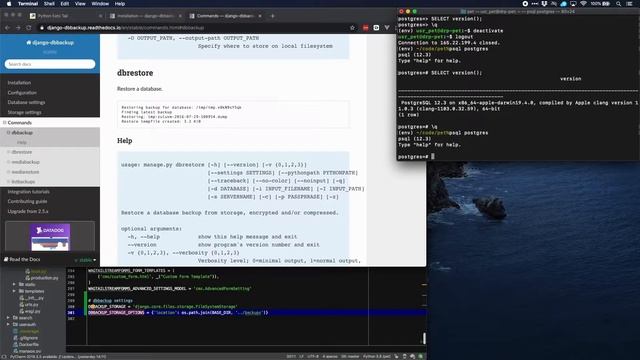Open Configuration in docs sidebar
Image resolution: width=640 pixels, height=360 pixels.
[22, 93]
